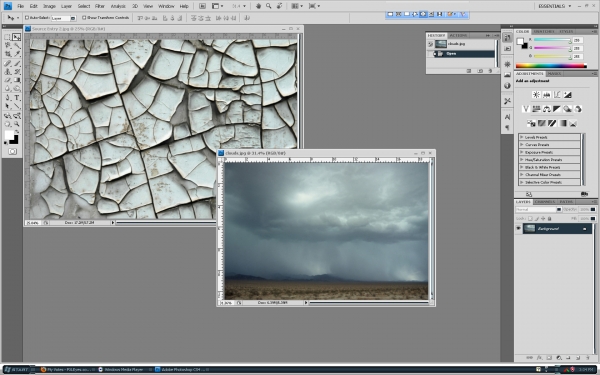Select the Rectangular Marquee tool
600x375 pixels.
pyautogui.click(x=7, y=37)
